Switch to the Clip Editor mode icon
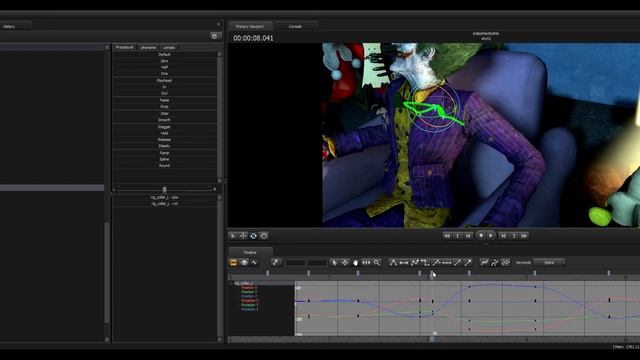This screenshot has height=360, width=640. (x=233, y=263)
